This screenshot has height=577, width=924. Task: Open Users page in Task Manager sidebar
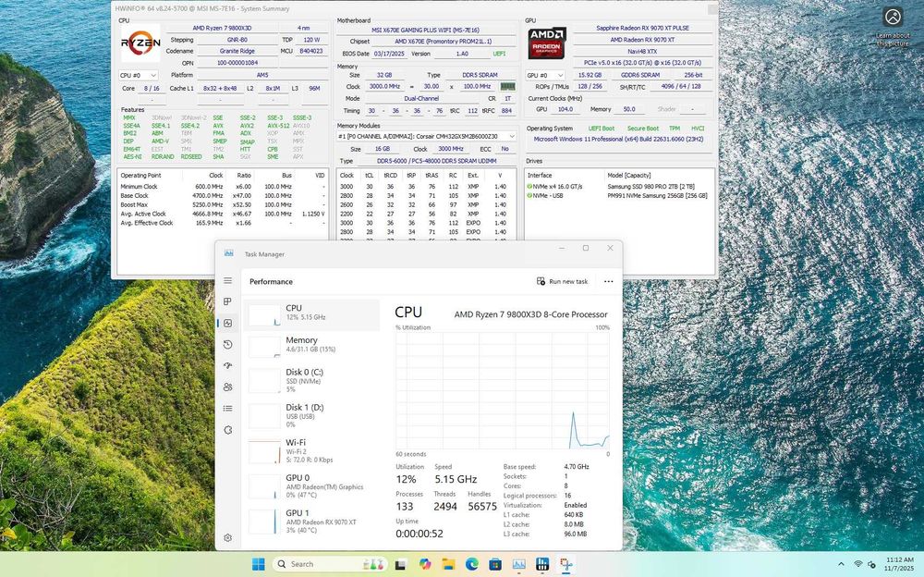228,387
